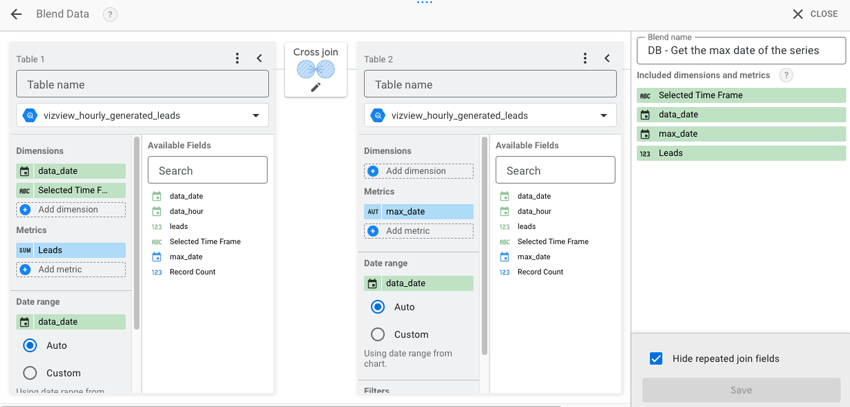Select included field Leads
The image size is (850, 407).
pos(741,153)
